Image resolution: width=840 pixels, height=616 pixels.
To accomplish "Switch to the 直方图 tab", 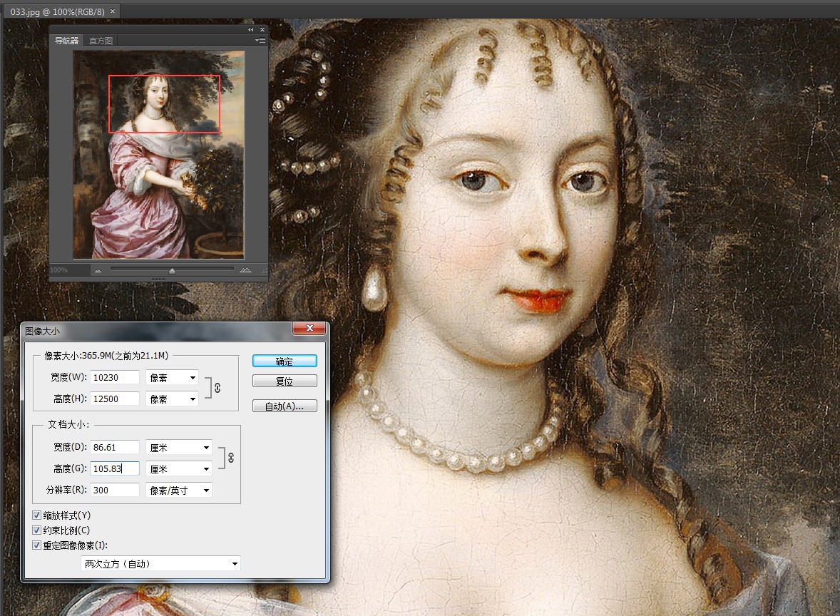I will (101, 41).
